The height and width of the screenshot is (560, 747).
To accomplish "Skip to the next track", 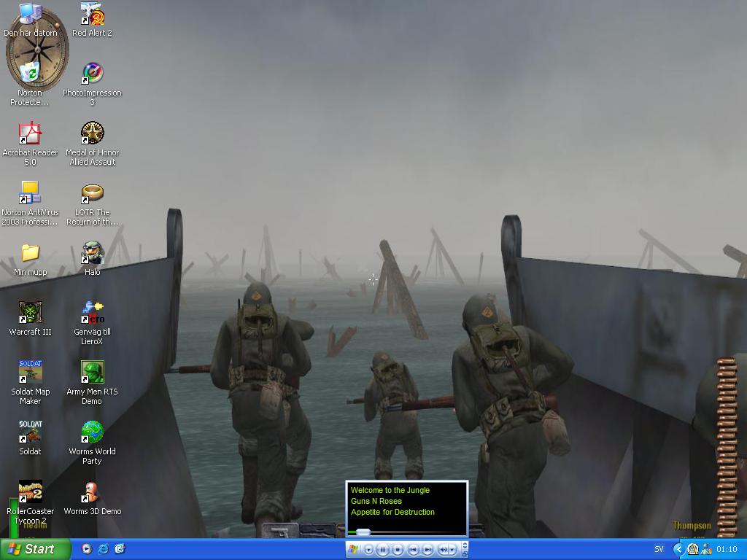I will (427, 550).
